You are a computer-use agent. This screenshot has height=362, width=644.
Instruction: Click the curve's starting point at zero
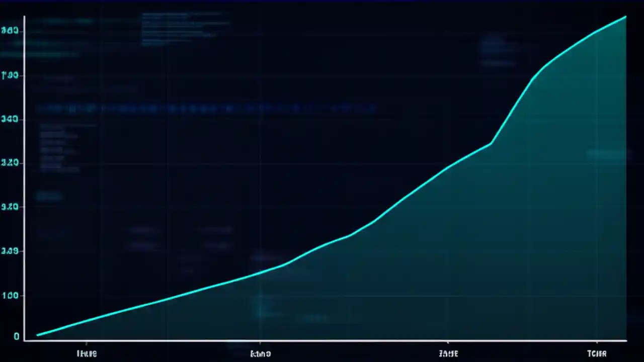pos(38,335)
